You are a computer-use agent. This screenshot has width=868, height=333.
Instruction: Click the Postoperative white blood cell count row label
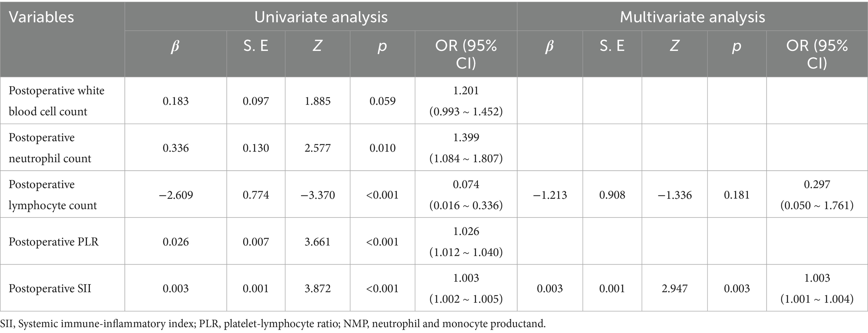57,101
